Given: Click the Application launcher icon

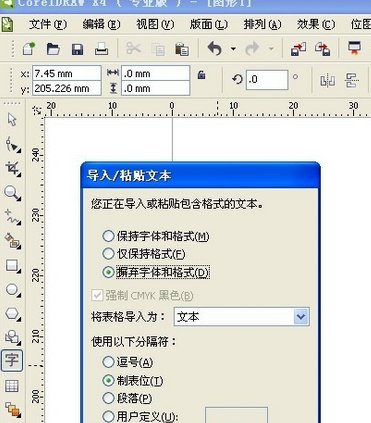Looking at the screenshot, I should click(x=354, y=48).
